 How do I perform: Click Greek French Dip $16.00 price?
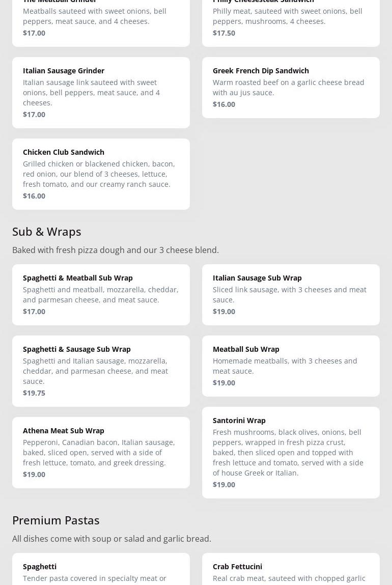224,104
